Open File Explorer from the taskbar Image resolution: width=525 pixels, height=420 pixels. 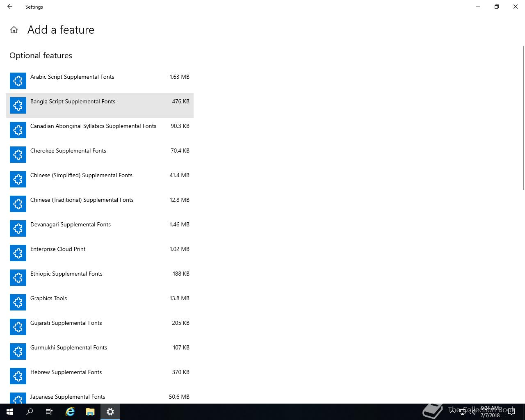(90, 412)
